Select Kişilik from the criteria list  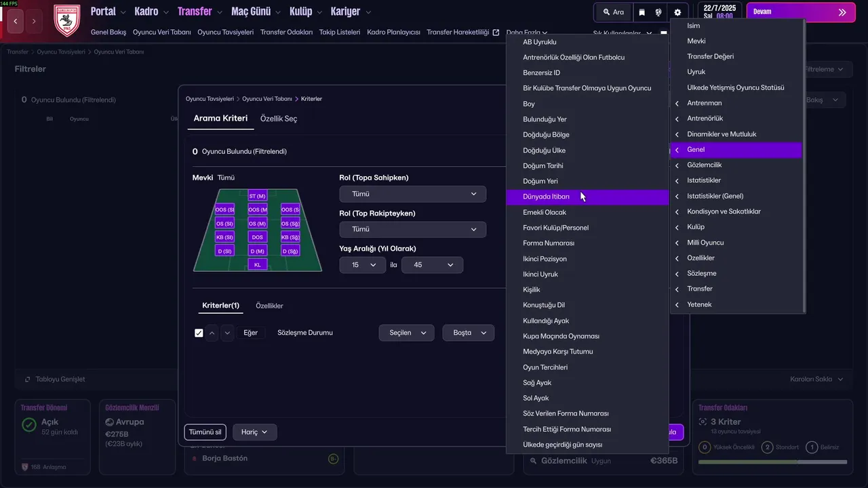coord(587,289)
